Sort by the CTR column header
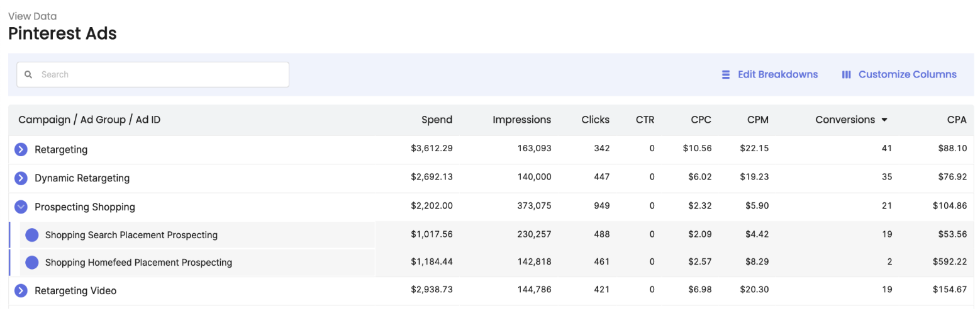The width and height of the screenshot is (980, 320). (x=645, y=120)
